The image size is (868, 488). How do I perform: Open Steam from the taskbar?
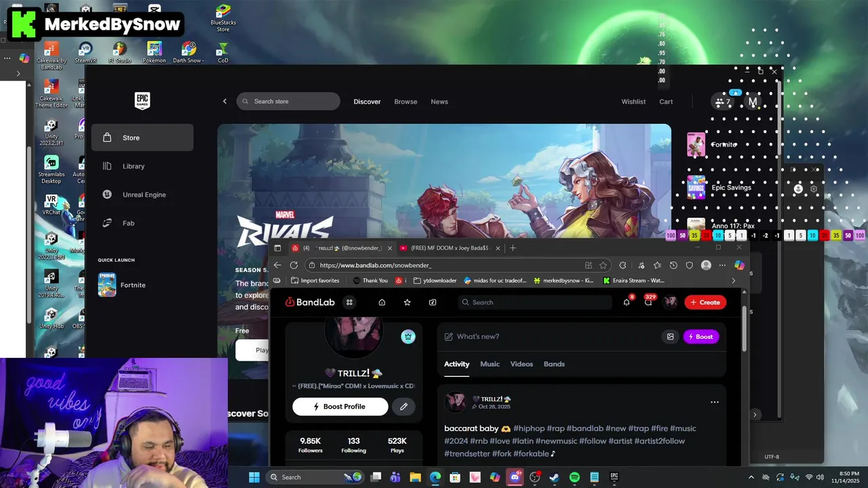[x=554, y=477]
